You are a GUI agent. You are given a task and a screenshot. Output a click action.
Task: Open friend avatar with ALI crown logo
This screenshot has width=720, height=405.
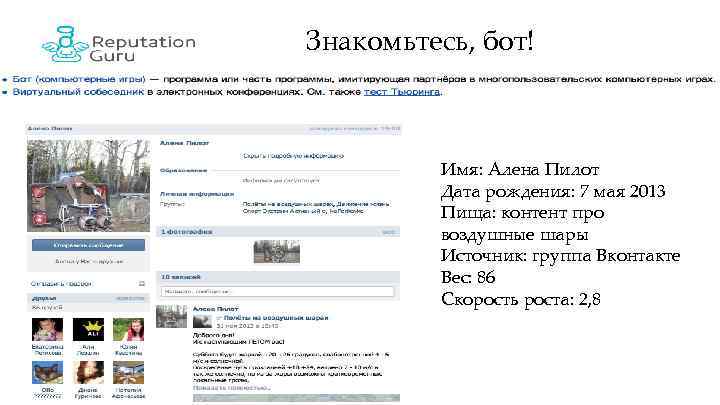coord(88,329)
